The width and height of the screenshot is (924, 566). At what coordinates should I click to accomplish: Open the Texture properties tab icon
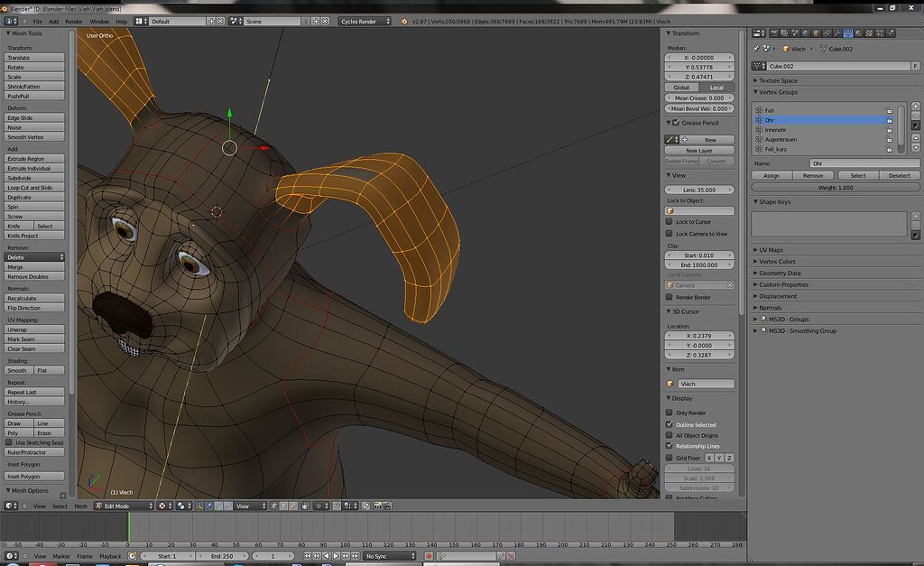click(x=869, y=33)
